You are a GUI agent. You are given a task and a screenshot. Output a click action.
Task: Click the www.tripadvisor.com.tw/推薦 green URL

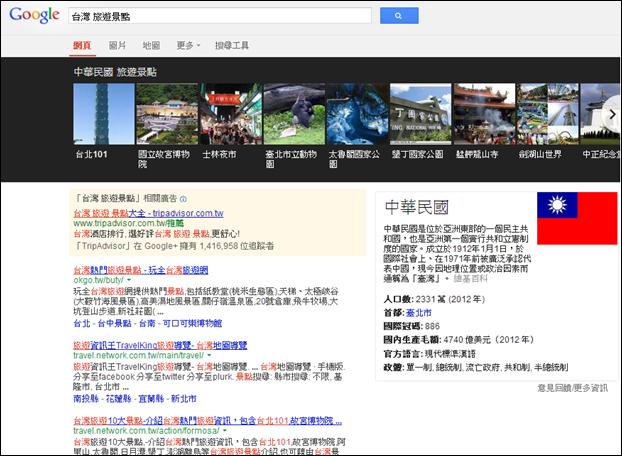tap(129, 223)
